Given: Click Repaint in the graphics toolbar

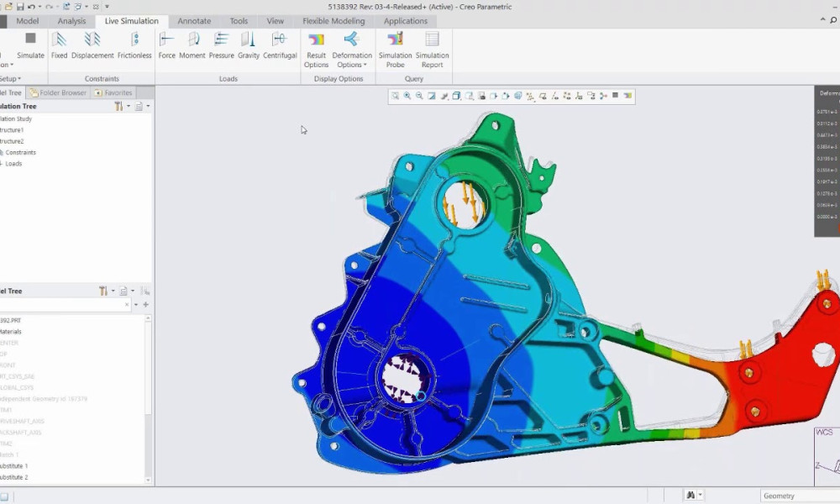Looking at the screenshot, I should point(432,96).
